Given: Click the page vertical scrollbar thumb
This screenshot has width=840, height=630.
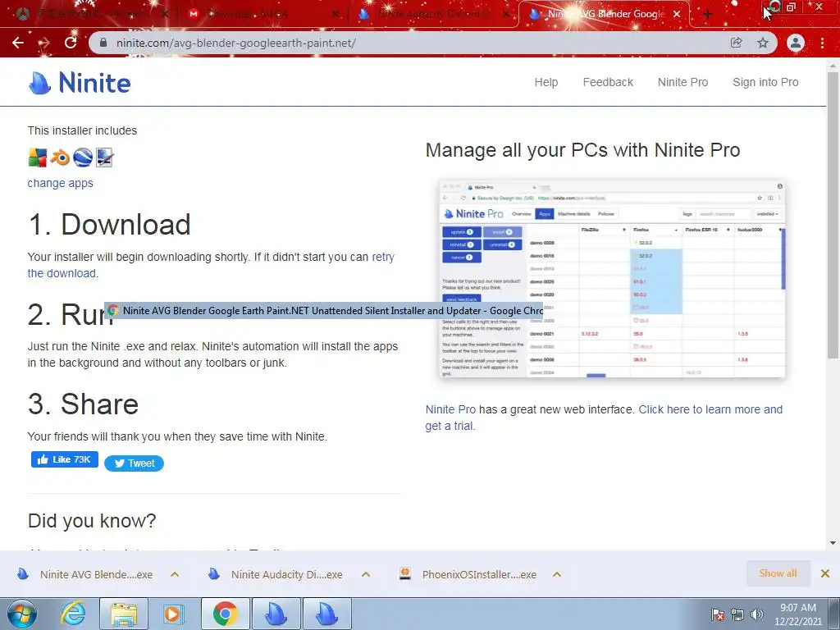Looking at the screenshot, I should (x=833, y=214).
